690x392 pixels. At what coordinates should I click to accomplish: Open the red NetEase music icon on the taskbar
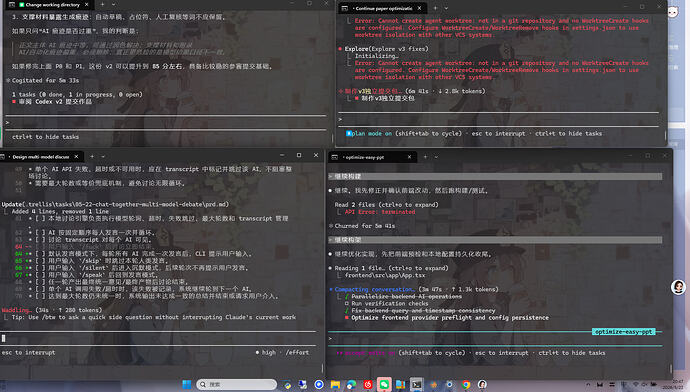[x=368, y=385]
